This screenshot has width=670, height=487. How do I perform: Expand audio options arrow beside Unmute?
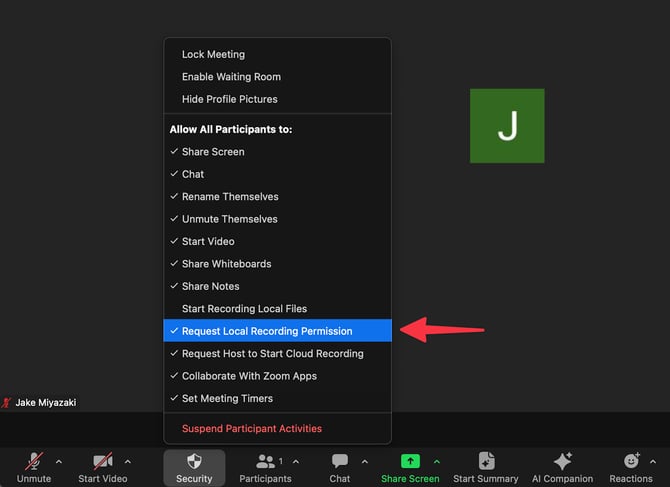[59, 462]
